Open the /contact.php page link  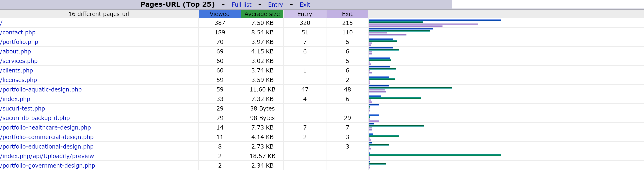point(18,33)
